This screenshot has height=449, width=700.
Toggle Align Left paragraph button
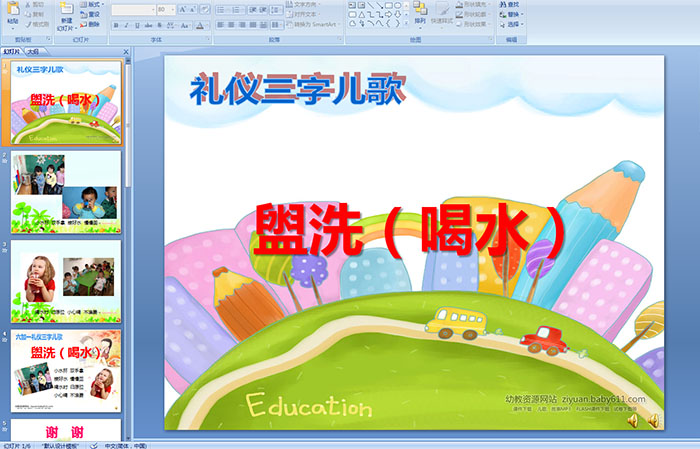coord(221,25)
